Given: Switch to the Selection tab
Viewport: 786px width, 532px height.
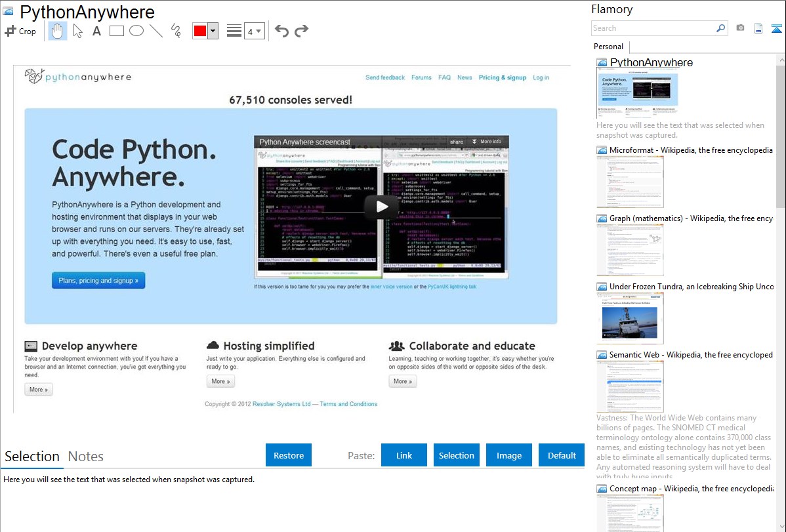Looking at the screenshot, I should tap(32, 457).
